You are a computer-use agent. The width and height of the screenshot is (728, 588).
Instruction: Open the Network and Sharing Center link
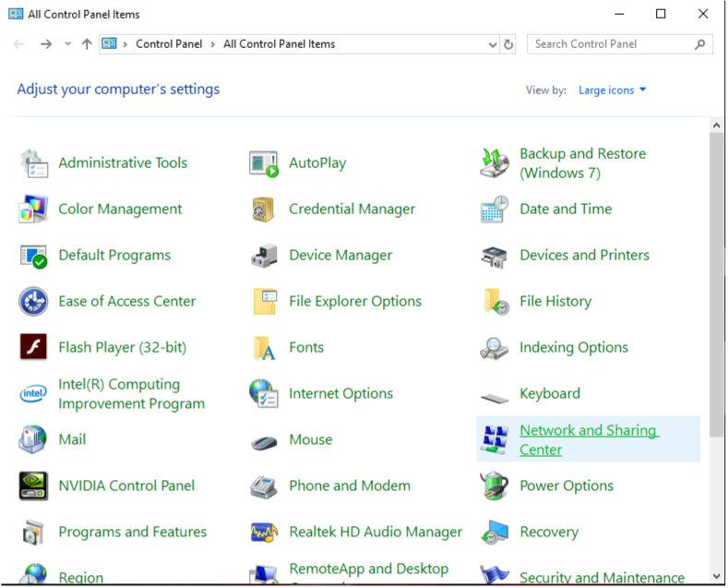tap(590, 440)
